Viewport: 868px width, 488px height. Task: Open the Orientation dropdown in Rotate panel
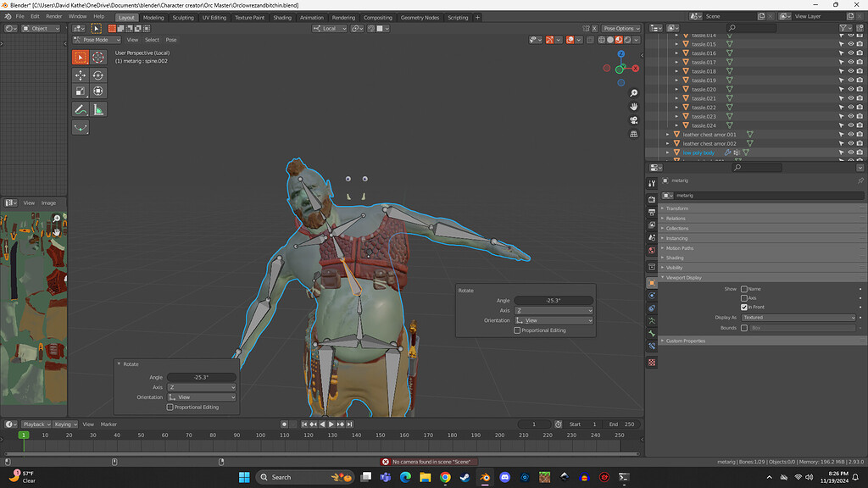pyautogui.click(x=554, y=320)
